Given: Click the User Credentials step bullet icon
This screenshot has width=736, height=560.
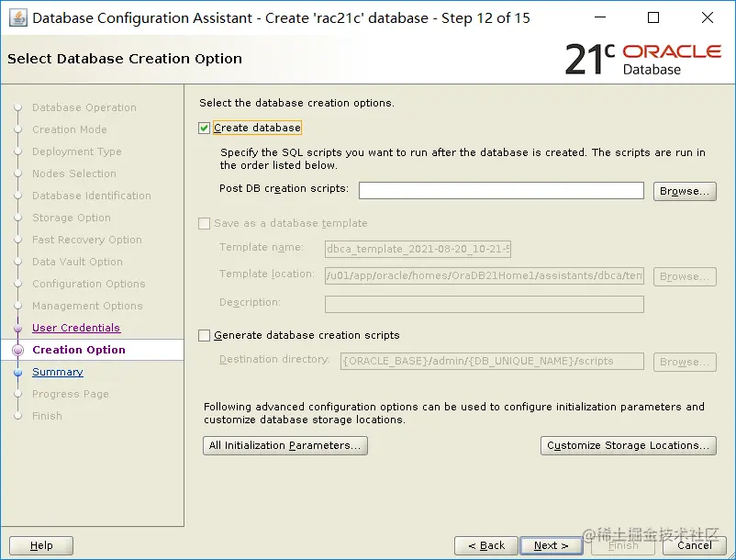Looking at the screenshot, I should pos(17,328).
